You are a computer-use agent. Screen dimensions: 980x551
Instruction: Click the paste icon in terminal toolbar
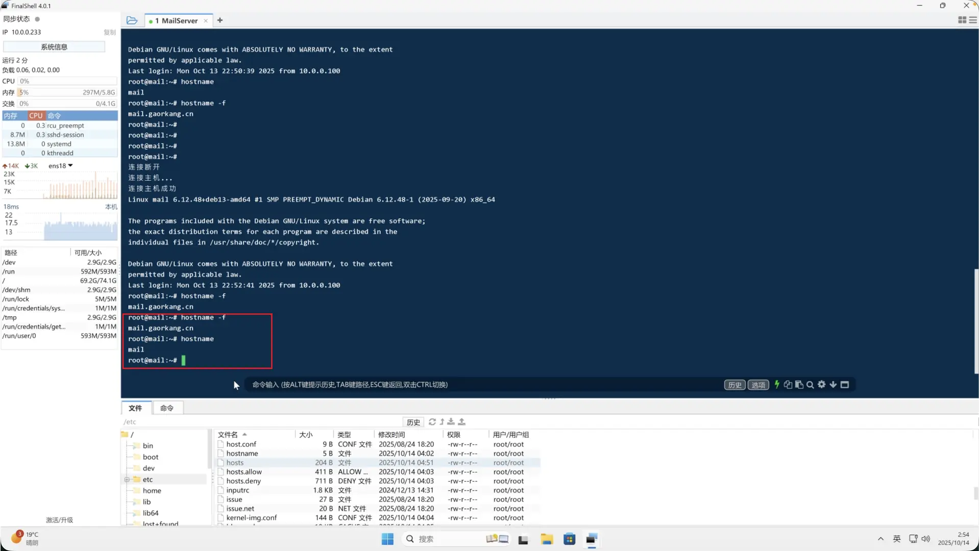[799, 385]
